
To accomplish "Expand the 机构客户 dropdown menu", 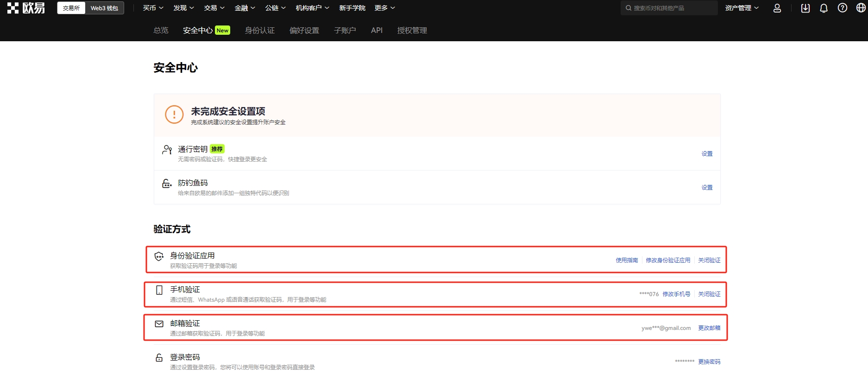I will click(312, 8).
